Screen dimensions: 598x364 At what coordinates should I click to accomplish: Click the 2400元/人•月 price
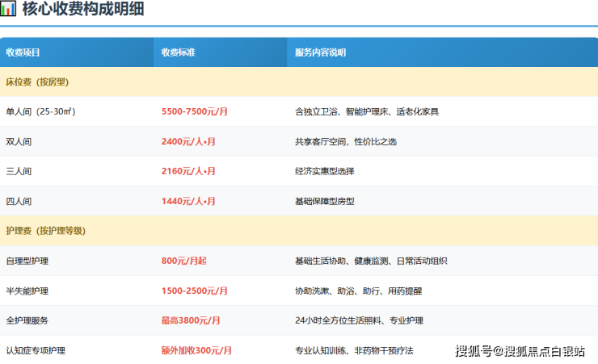pyautogui.click(x=188, y=141)
